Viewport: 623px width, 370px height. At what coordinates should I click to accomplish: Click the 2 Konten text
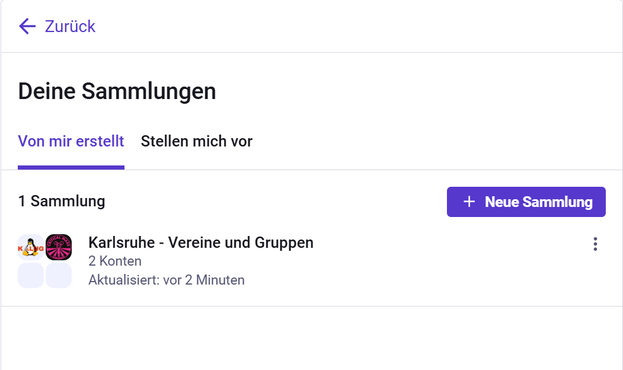[115, 261]
